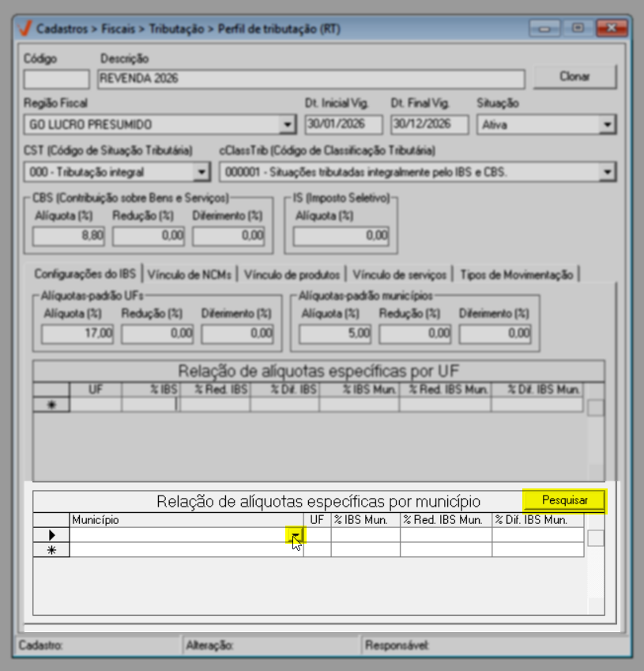Viewport: 644px width, 671px height.
Task: Switch to Vínculo de produtos tab
Action: coord(292,275)
